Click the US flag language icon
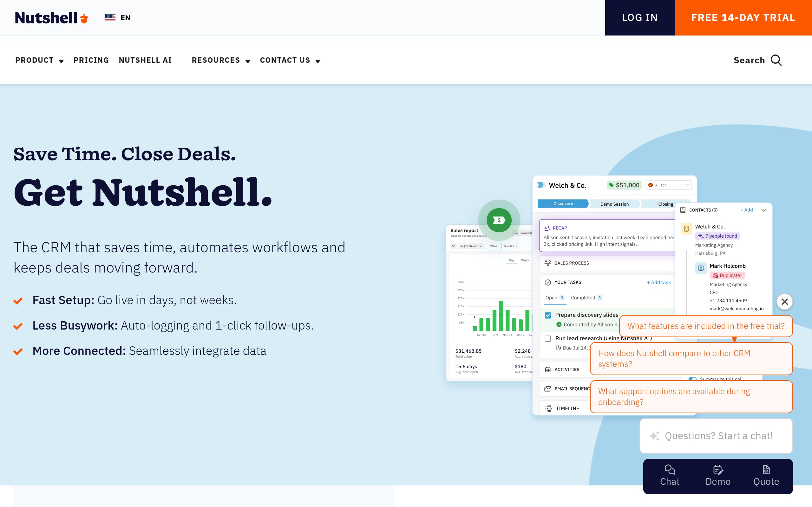 tap(110, 18)
